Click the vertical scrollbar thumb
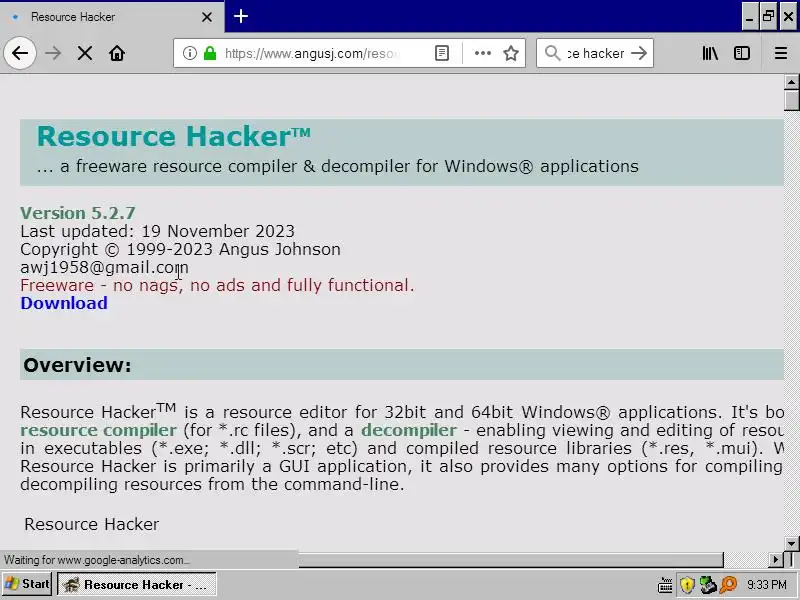The width and height of the screenshot is (800, 600). 791,100
